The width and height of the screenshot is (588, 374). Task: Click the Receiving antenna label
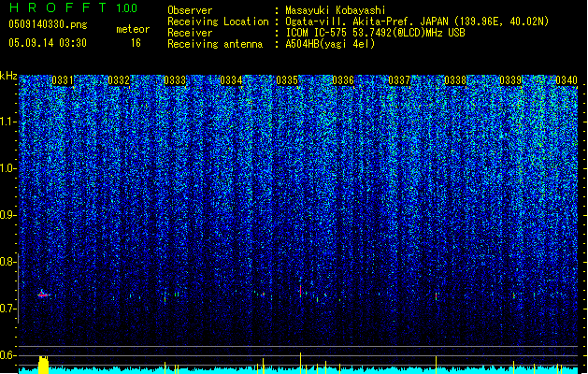point(215,44)
